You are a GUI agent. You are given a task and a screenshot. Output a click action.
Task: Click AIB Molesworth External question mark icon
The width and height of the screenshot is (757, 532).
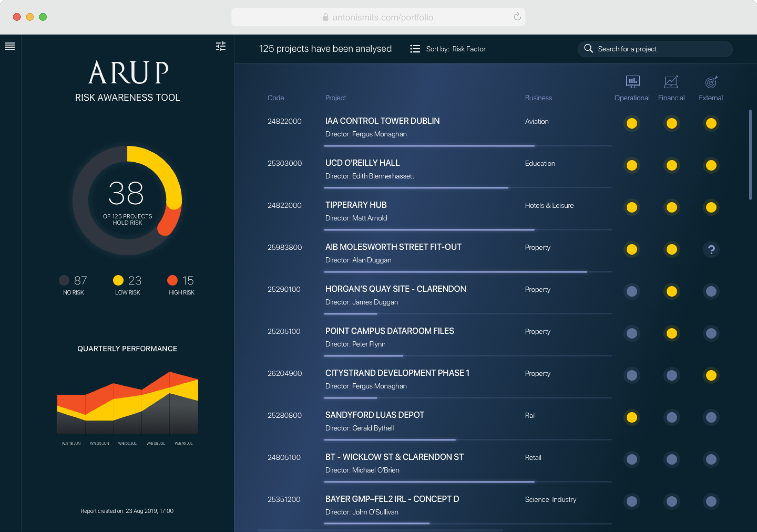(x=711, y=249)
